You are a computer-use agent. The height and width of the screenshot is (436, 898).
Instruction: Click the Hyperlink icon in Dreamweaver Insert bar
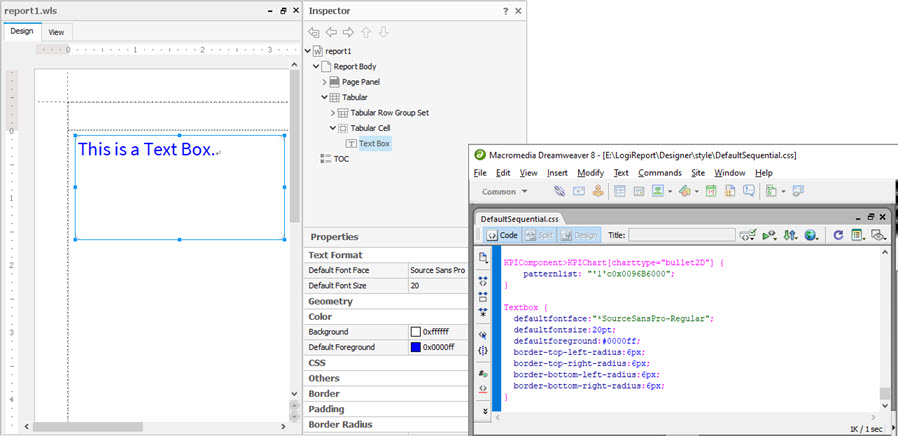[560, 191]
